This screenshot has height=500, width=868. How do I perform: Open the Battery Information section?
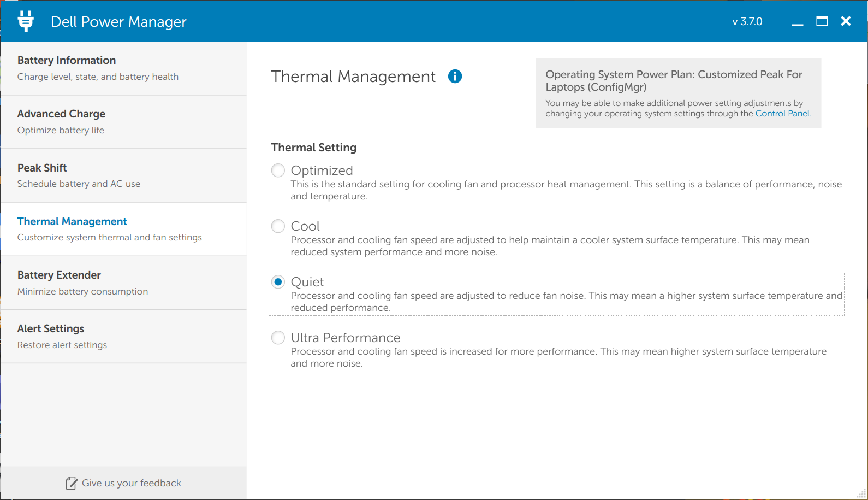point(124,68)
